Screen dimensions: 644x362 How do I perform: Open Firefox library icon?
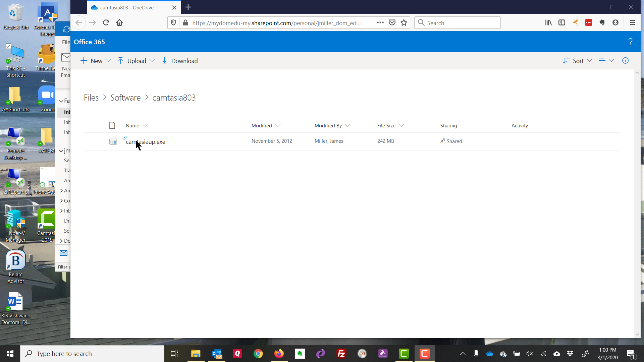coord(548,23)
